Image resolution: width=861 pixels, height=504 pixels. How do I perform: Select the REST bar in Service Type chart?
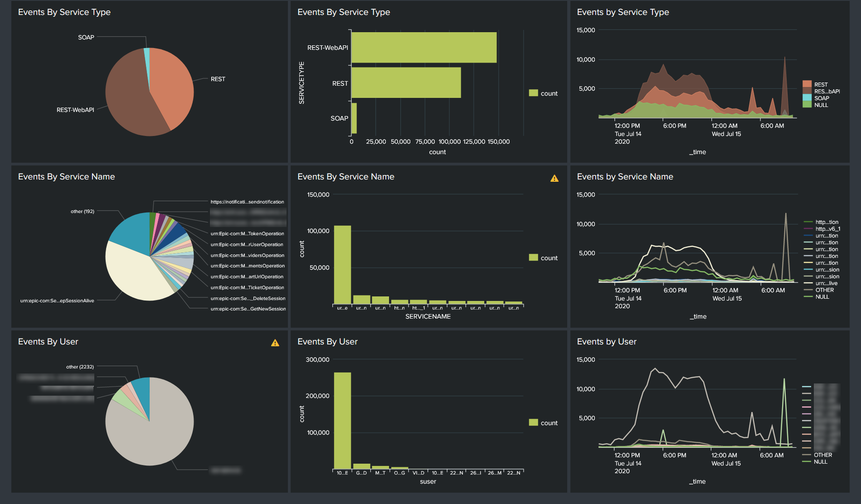tap(406, 83)
